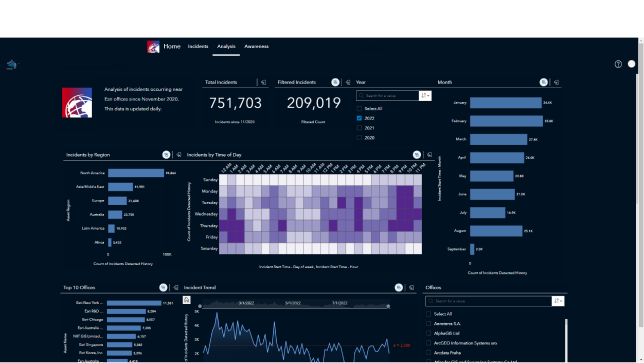Click round icon in Incidents by Time of Day header
This screenshot has height=363, width=644.
point(416,155)
